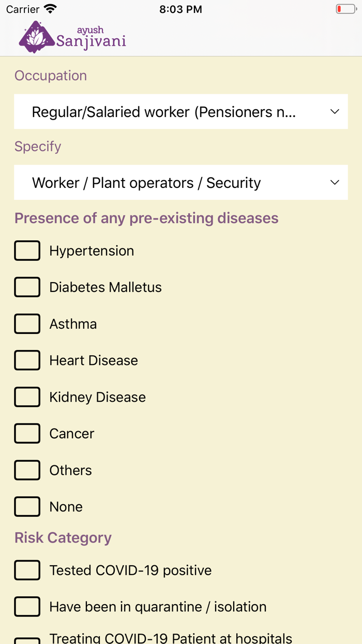The height and width of the screenshot is (644, 362).
Task: Tap the clock time in status bar
Action: pyautogui.click(x=180, y=9)
